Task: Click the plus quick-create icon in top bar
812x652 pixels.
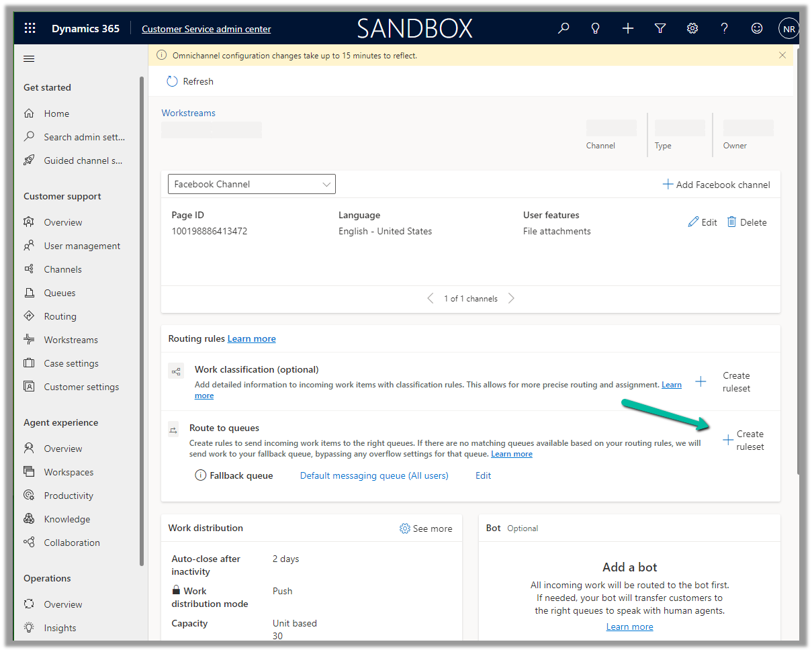Action: [628, 28]
